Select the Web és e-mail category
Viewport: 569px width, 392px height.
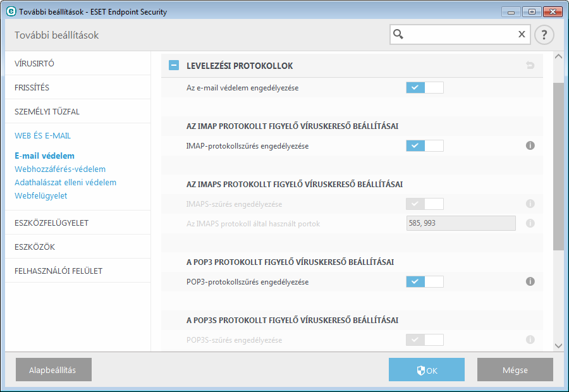pyautogui.click(x=42, y=135)
